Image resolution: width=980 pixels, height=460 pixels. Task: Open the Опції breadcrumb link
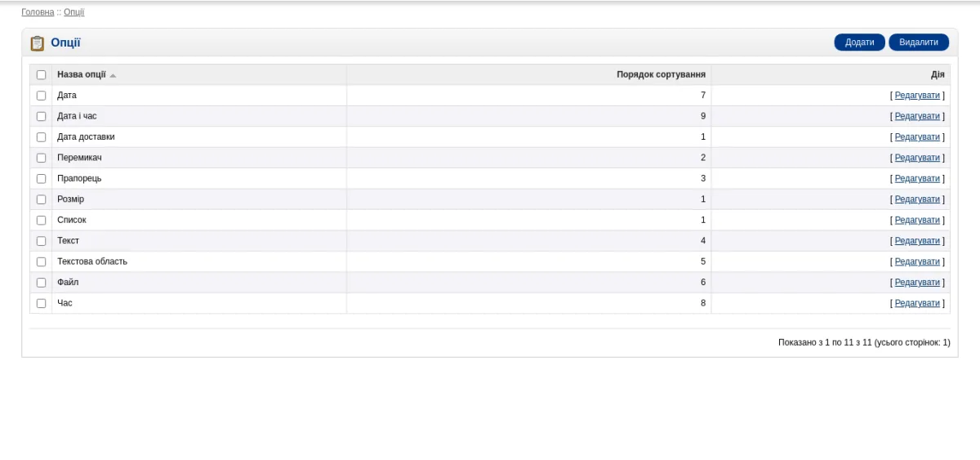(74, 12)
